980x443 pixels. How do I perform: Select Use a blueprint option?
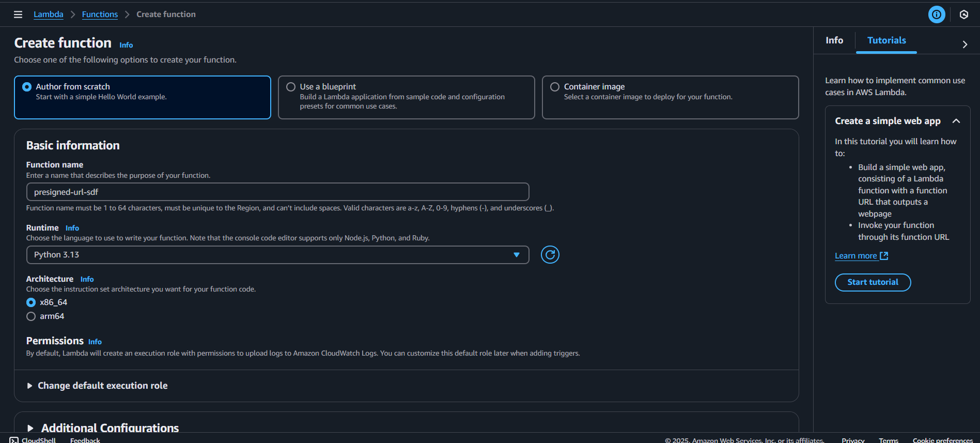[x=406, y=97]
